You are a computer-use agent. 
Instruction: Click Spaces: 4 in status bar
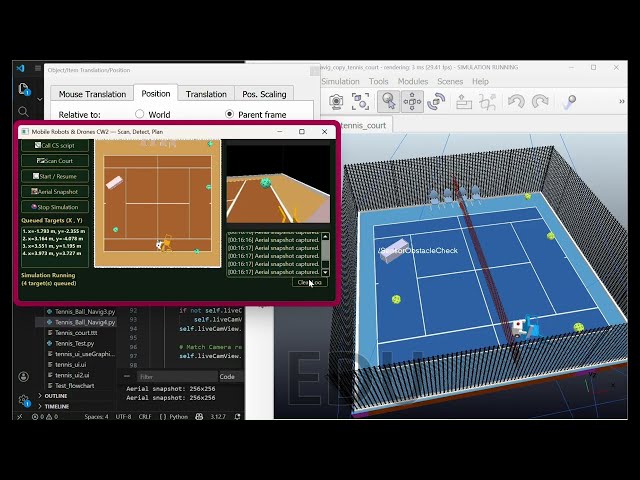tap(96, 417)
